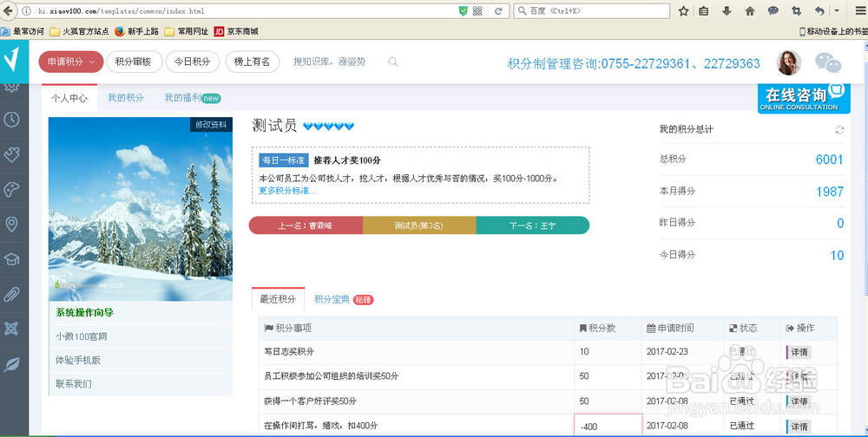Click 上一名：曹霖峰 ranking segment
Viewport: 868px width, 437px height.
click(306, 225)
